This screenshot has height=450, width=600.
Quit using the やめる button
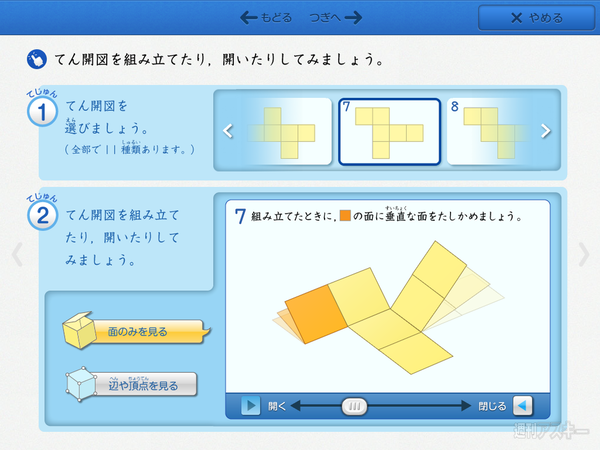click(536, 18)
